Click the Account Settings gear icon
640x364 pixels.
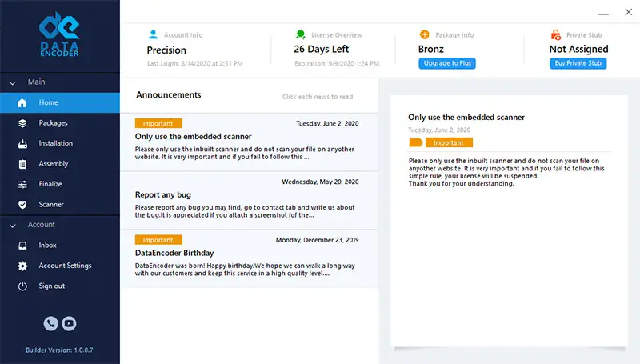coord(22,266)
